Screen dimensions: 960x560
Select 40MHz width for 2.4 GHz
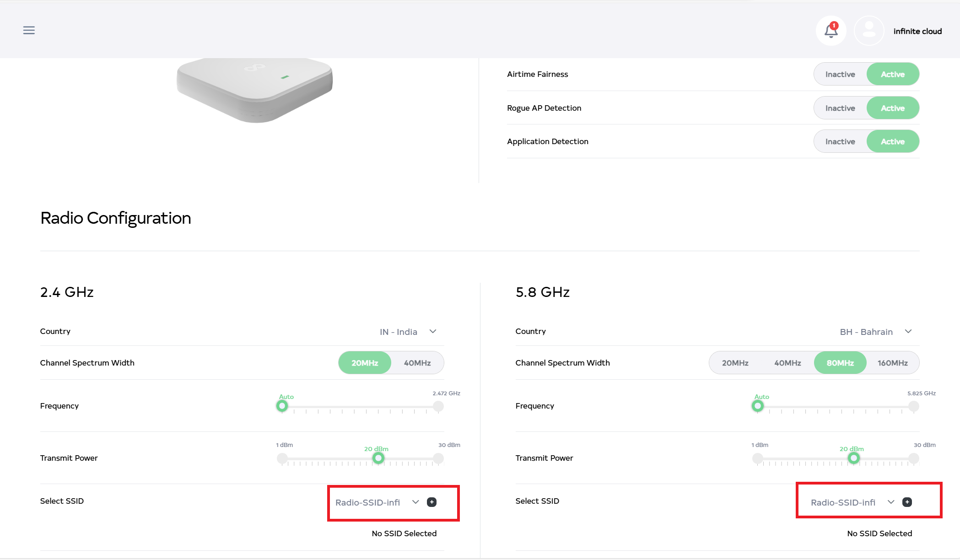pos(417,363)
